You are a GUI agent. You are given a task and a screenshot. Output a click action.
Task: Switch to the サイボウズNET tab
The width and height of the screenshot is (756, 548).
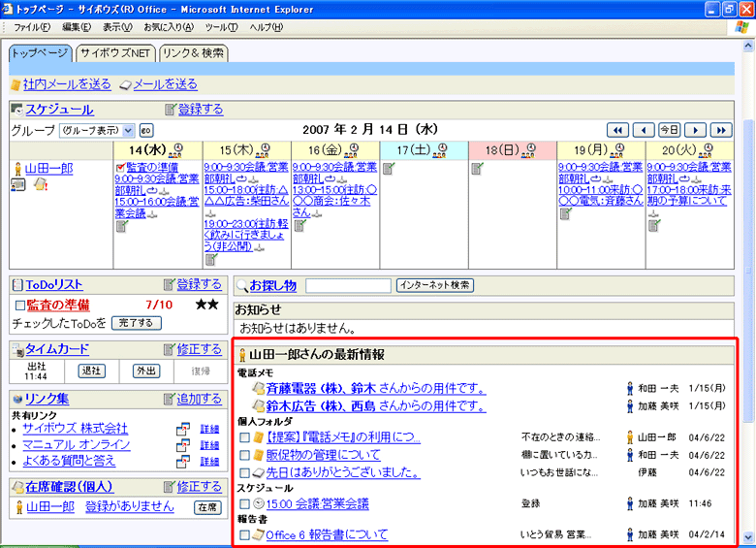pyautogui.click(x=115, y=53)
